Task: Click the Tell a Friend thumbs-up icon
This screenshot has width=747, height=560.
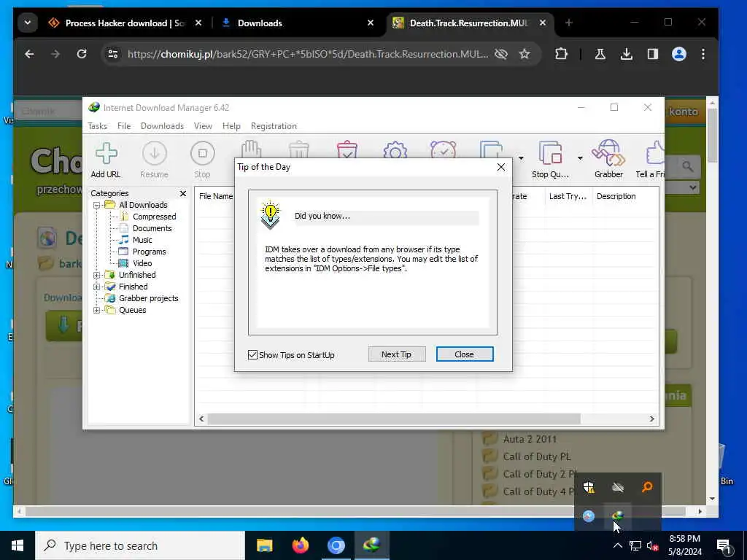Action: pyautogui.click(x=654, y=153)
